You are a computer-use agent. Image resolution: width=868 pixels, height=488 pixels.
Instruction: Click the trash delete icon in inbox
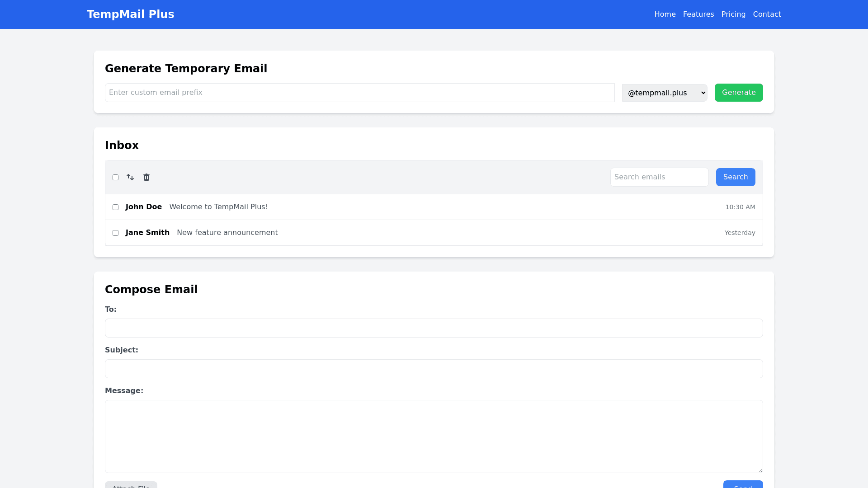tap(146, 177)
